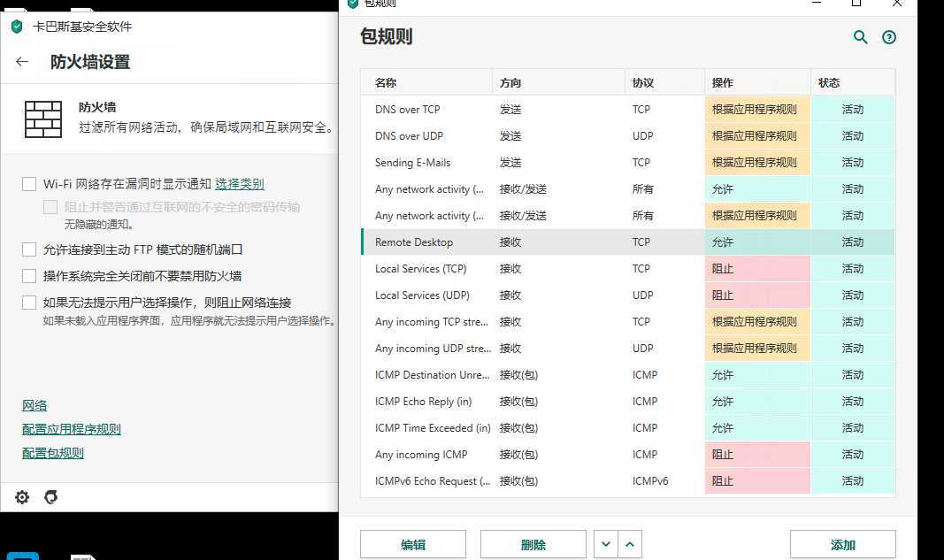Open help in the packet rules window
The height and width of the screenshot is (560, 944).
coord(888,37)
